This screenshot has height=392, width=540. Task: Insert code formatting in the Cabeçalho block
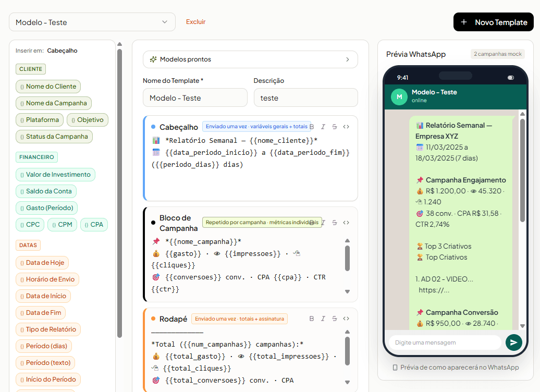(346, 127)
